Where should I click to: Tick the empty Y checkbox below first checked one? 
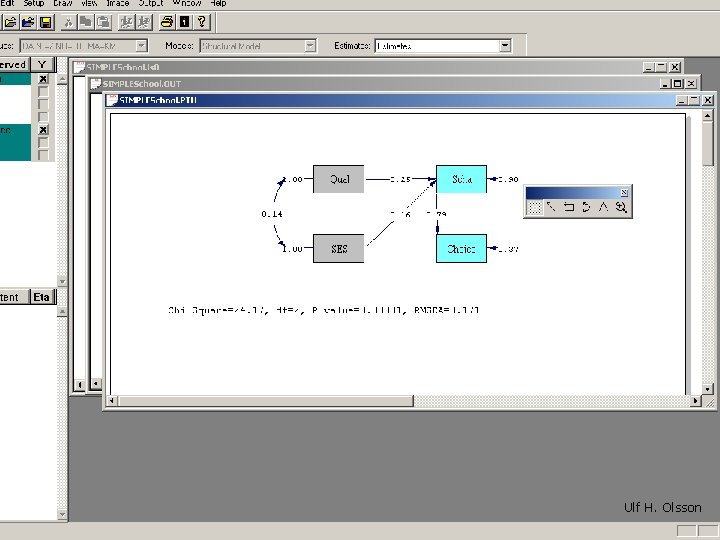pos(43,92)
